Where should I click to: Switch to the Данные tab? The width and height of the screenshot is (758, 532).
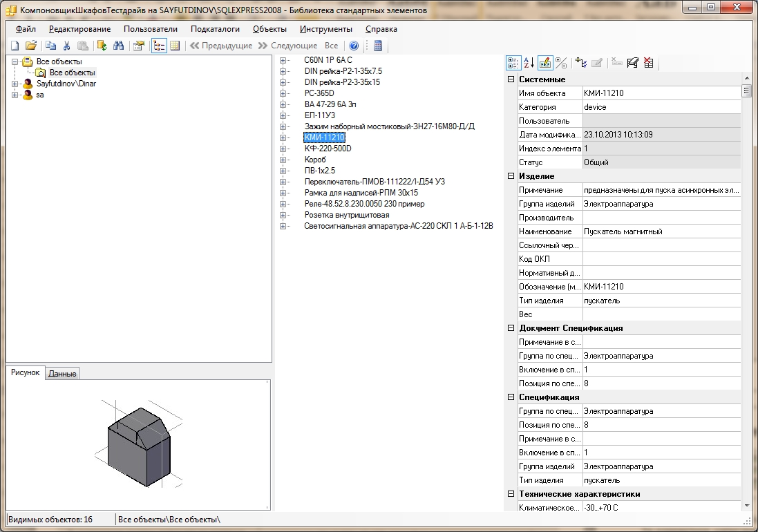tap(62, 373)
